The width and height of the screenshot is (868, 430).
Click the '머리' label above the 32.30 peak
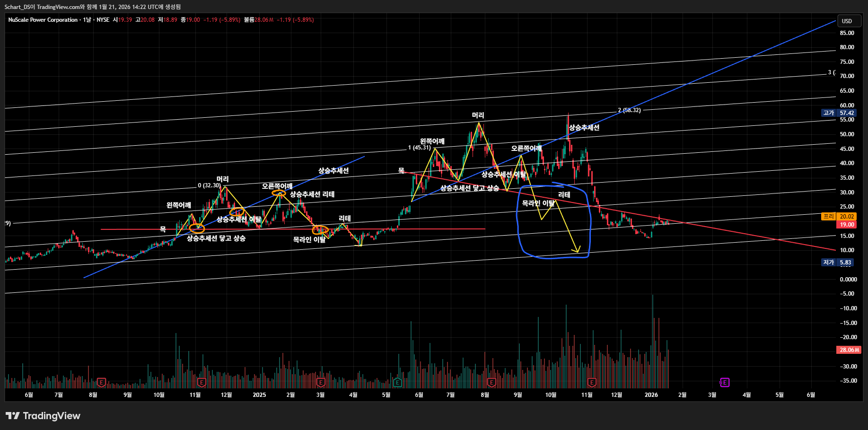tap(223, 179)
